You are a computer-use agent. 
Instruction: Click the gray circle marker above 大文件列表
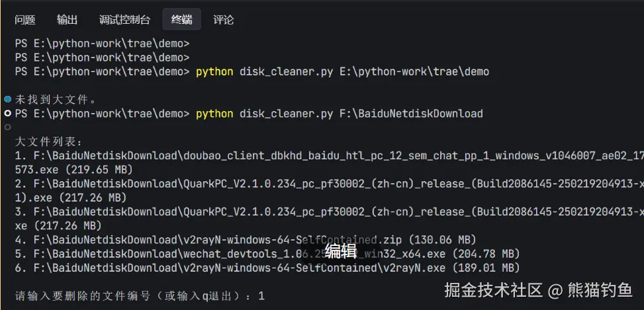tap(7, 128)
